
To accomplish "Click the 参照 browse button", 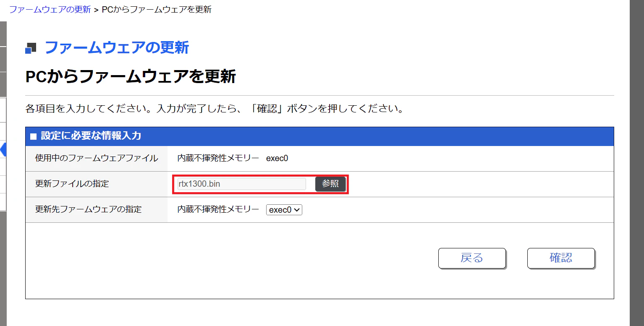I will [330, 184].
